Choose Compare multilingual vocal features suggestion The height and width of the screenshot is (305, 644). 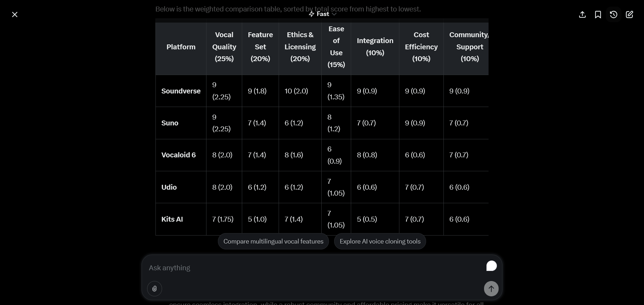[x=273, y=241]
